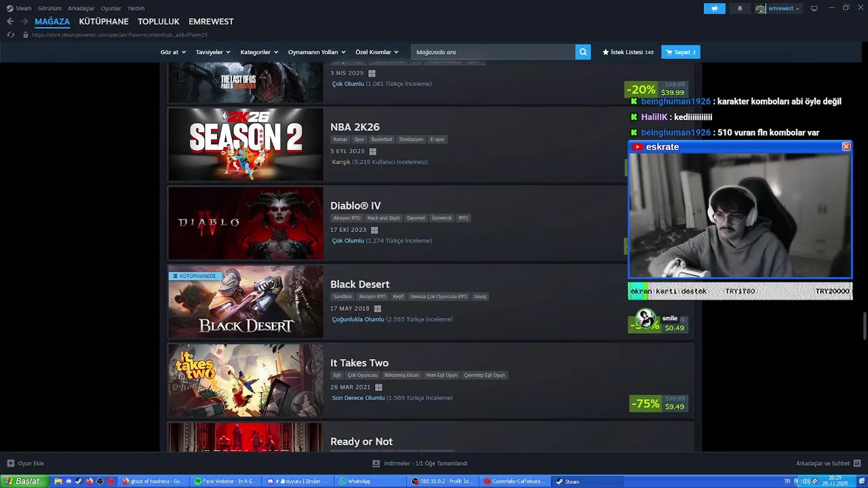Select the Yerel Eşli Oyun tag
Viewport: 868px width, 488px height.
tap(441, 375)
